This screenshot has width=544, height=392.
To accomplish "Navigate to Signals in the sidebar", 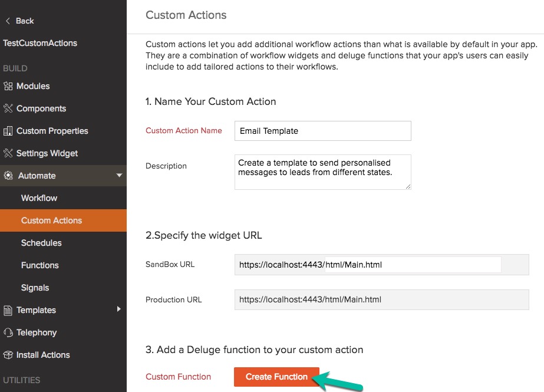I will tap(35, 288).
